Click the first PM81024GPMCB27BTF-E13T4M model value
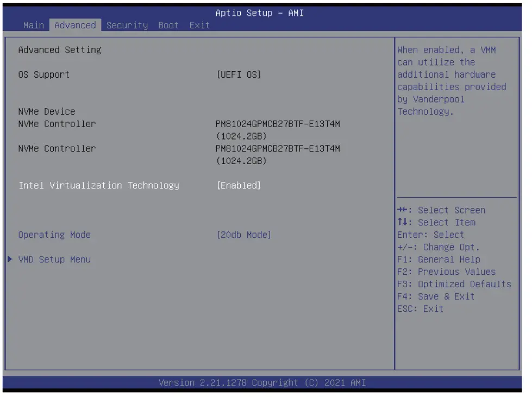Viewport: 532px width, 397px height. click(x=278, y=124)
